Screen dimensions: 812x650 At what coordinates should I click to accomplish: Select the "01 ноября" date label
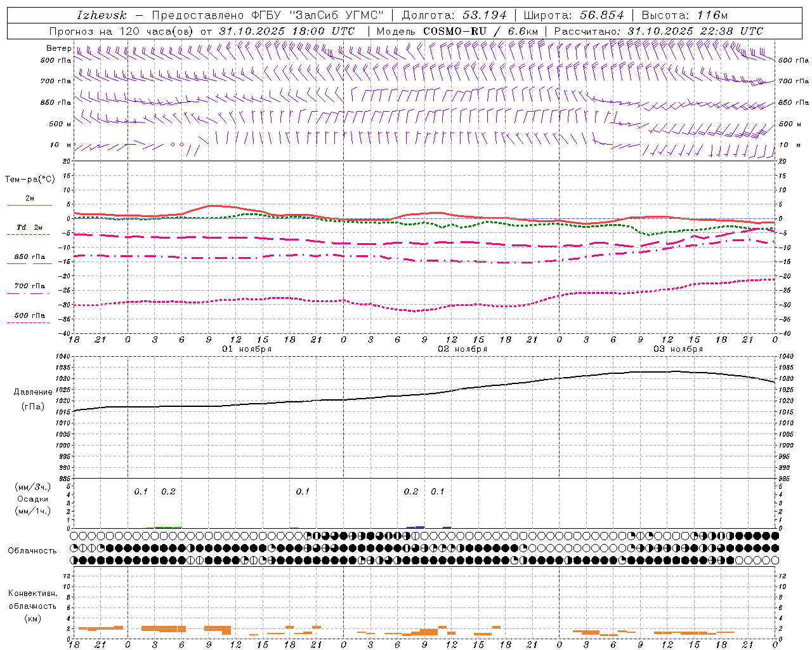coord(247,349)
